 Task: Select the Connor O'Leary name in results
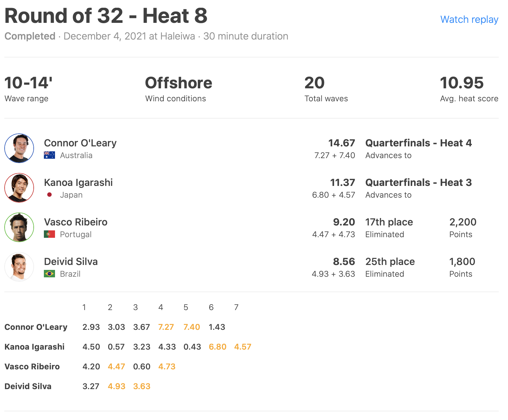(80, 143)
